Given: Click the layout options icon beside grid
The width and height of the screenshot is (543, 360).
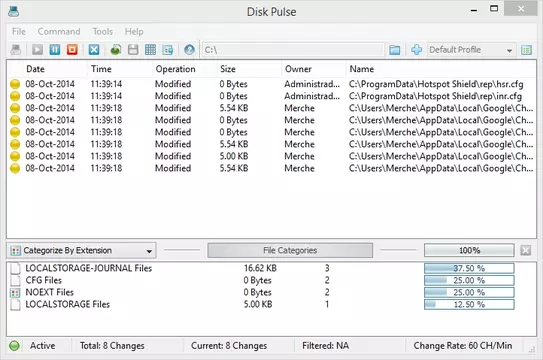Looking at the screenshot, I should [x=168, y=50].
